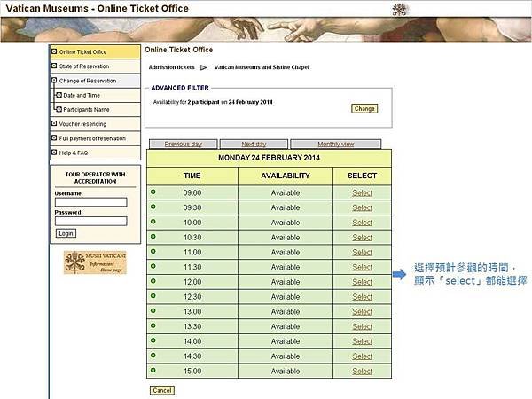Open Voucher resending menu item
Image resolution: width=532 pixels, height=399 pixels.
point(95,124)
